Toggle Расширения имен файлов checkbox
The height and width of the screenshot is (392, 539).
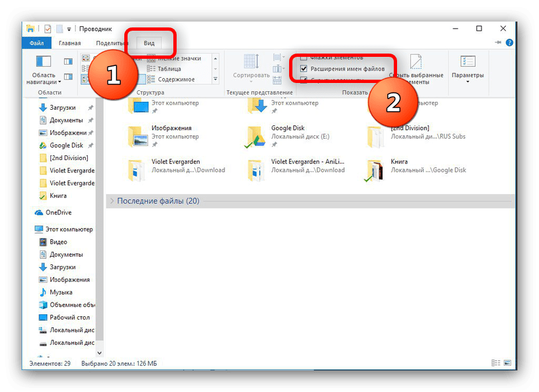[x=304, y=69]
